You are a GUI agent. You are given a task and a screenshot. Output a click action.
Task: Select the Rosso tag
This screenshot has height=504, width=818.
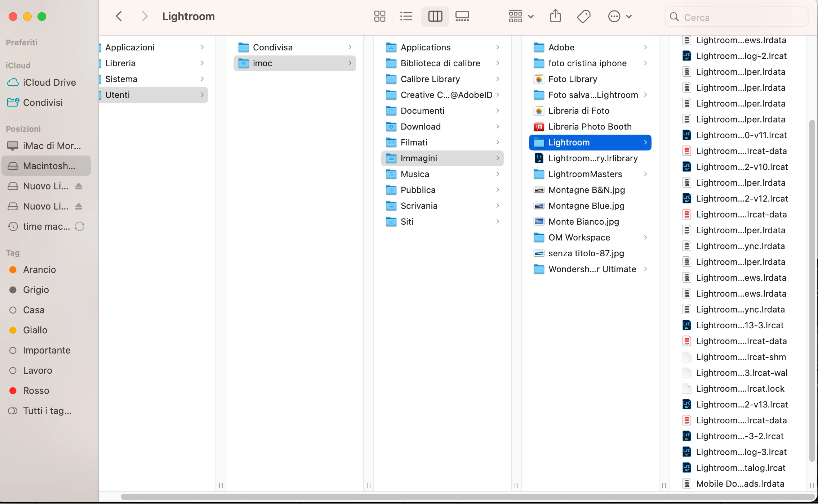(36, 391)
